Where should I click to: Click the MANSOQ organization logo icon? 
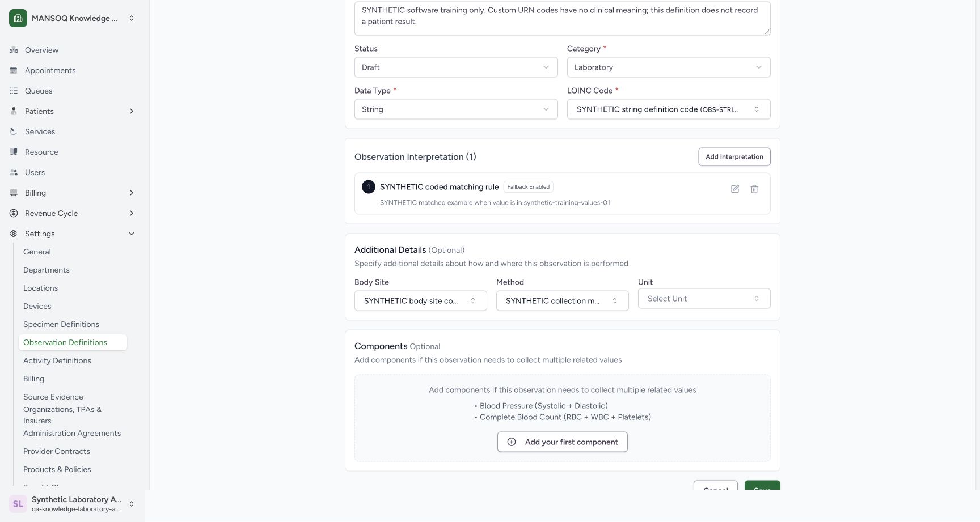[x=18, y=18]
